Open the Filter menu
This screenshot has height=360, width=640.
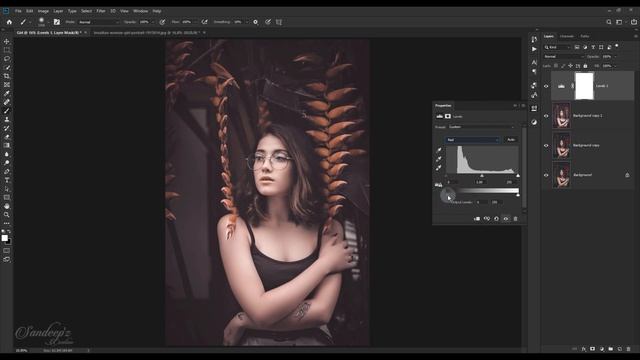[101, 11]
